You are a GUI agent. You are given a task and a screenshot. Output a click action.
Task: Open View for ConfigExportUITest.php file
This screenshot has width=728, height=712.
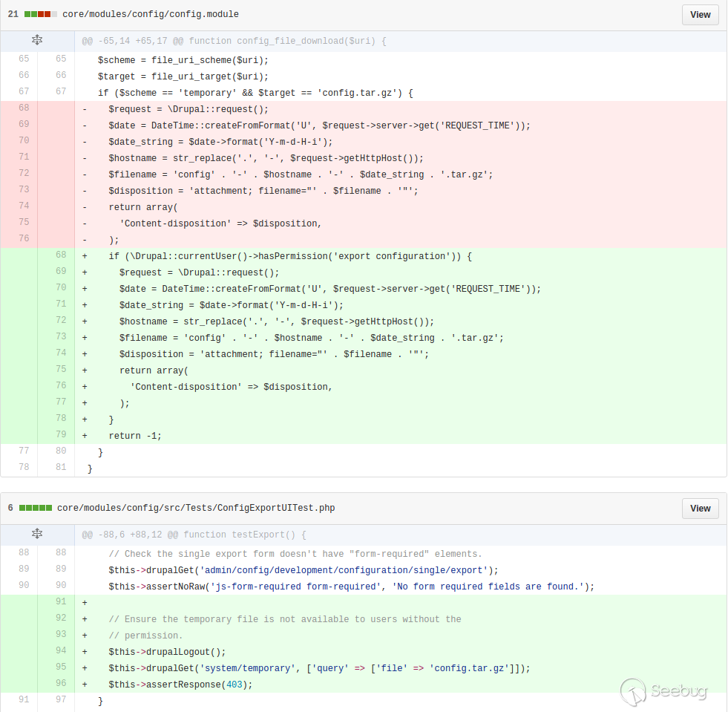coord(700,509)
